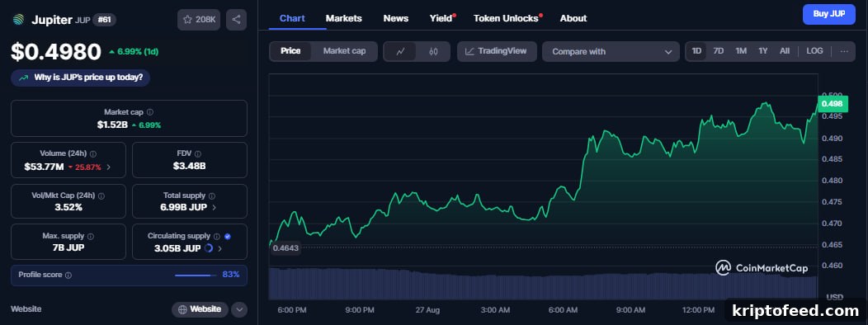This screenshot has width=868, height=325.
Task: Open the Yield tab
Action: (x=441, y=18)
